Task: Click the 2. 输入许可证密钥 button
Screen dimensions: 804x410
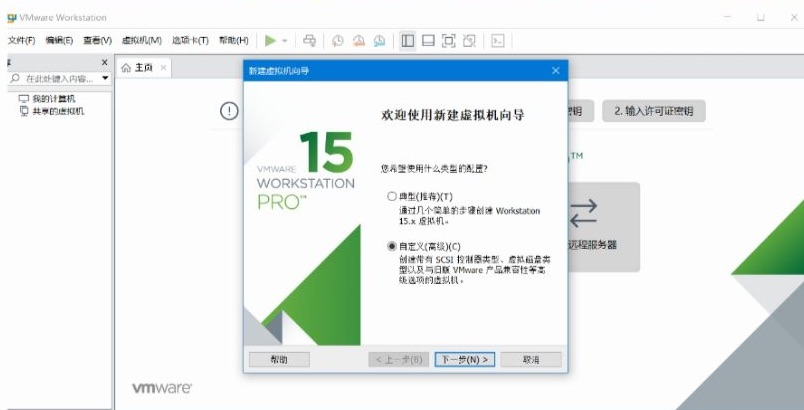Action: pyautogui.click(x=654, y=111)
